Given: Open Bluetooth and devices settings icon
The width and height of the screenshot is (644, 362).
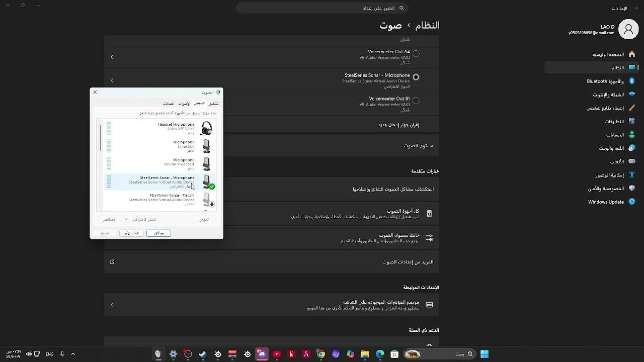Looking at the screenshot, I should click(632, 81).
